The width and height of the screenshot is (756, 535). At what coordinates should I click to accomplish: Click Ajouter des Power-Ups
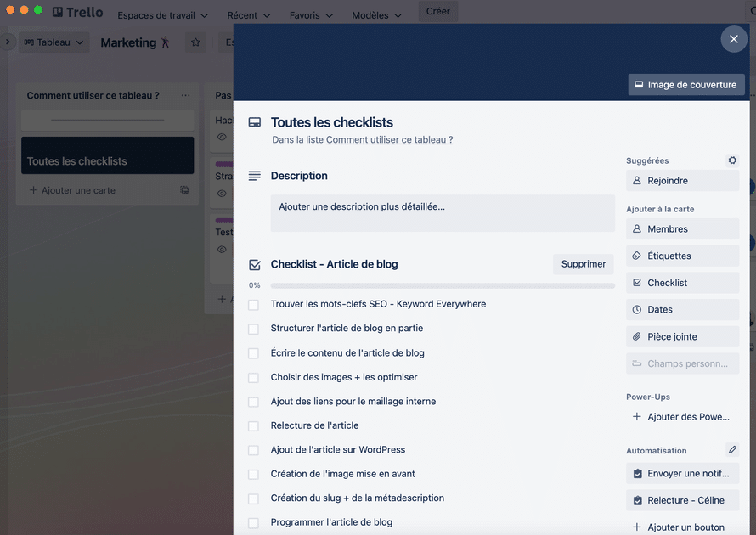point(682,417)
